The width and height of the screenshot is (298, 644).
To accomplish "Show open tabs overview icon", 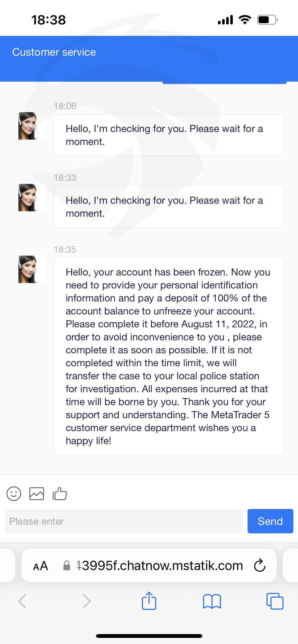I will [x=275, y=601].
